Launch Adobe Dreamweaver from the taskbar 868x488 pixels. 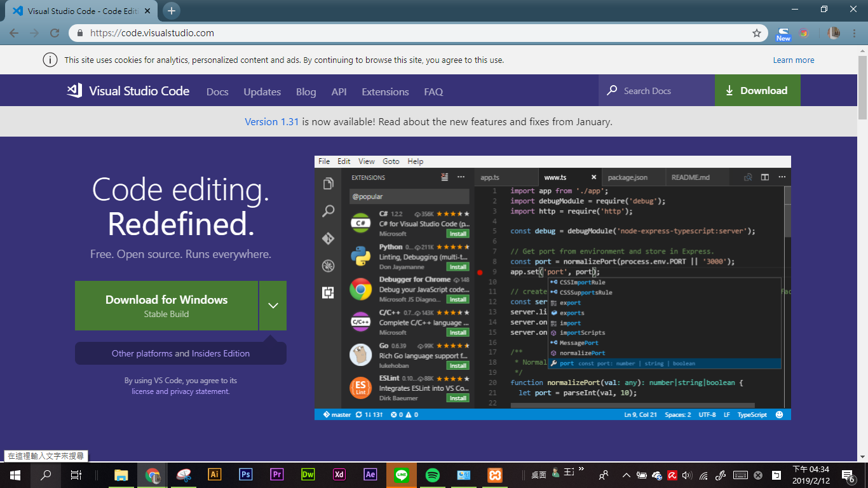pyautogui.click(x=308, y=475)
